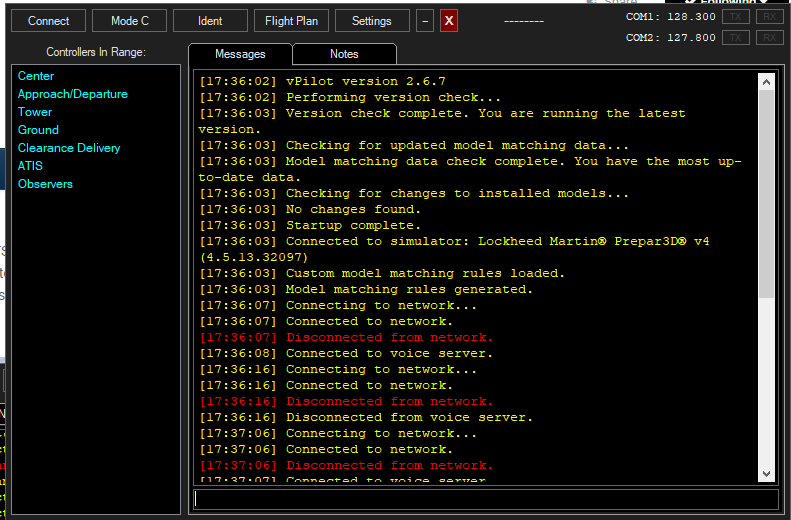The width and height of the screenshot is (791, 520).
Task: Click the message log scroll up arrow
Action: coord(767,82)
